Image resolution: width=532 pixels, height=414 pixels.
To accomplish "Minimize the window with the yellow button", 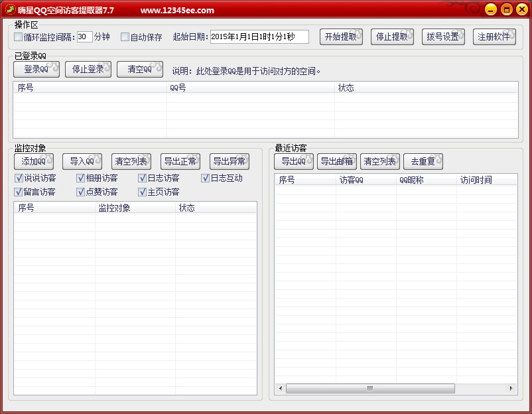I will [490, 9].
